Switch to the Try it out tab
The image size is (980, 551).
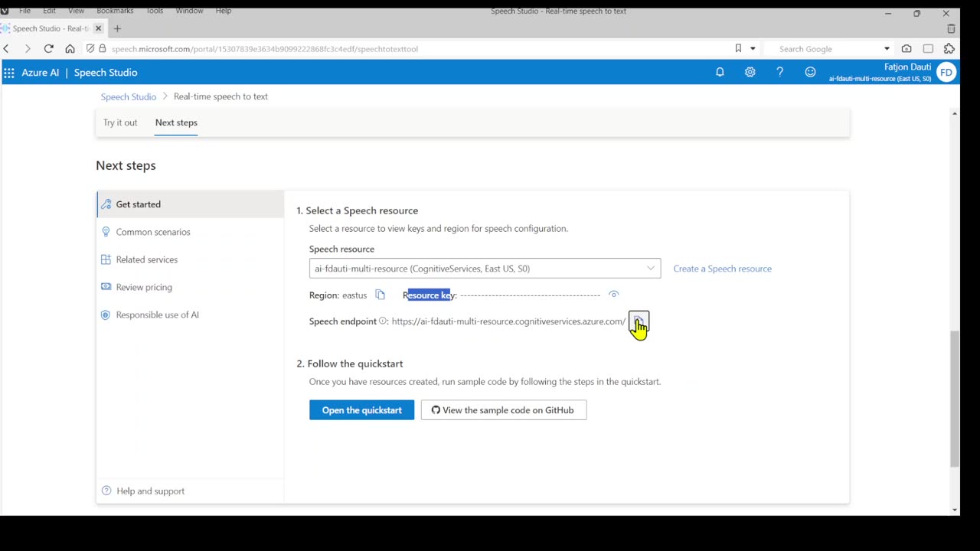pos(120,122)
